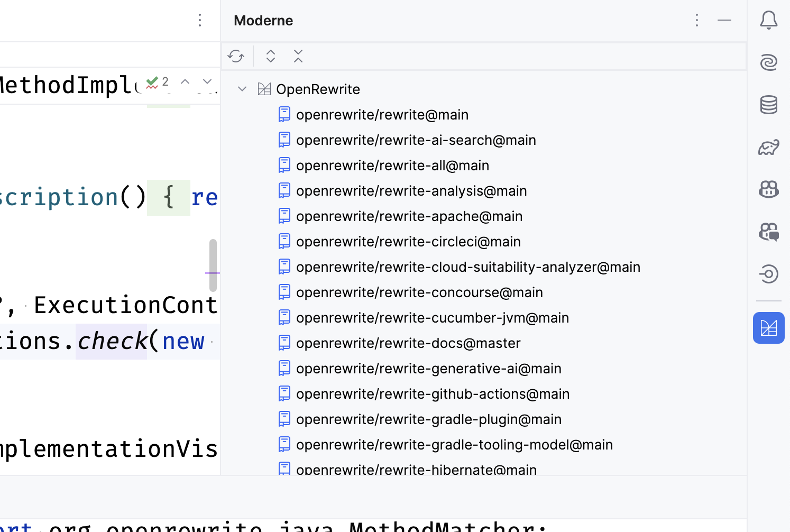This screenshot has width=790, height=532.
Task: Click the inspections checkmark widget showing 2
Action: click(x=157, y=82)
